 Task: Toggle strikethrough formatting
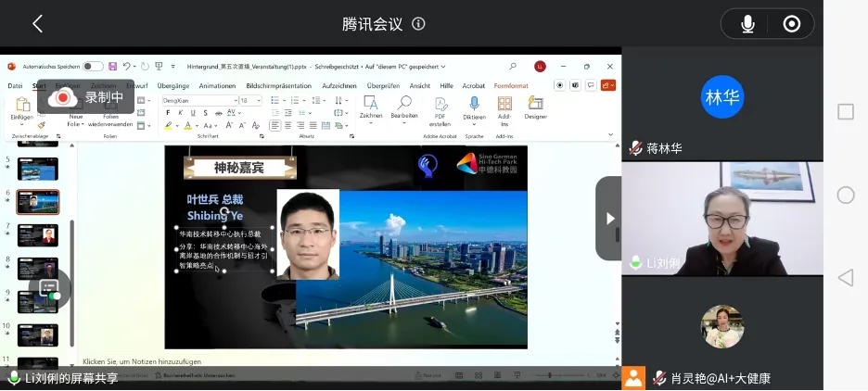coord(218,113)
